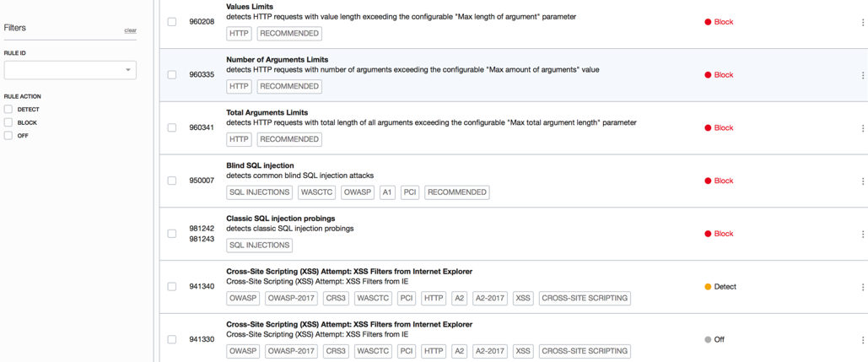Click the grey Off status for rule 941330

pyautogui.click(x=714, y=340)
